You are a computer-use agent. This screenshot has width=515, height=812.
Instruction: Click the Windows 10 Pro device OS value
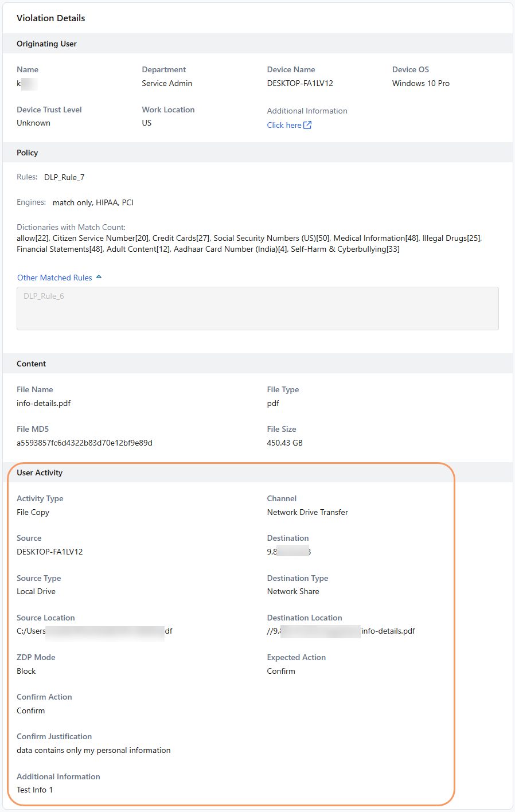click(420, 83)
